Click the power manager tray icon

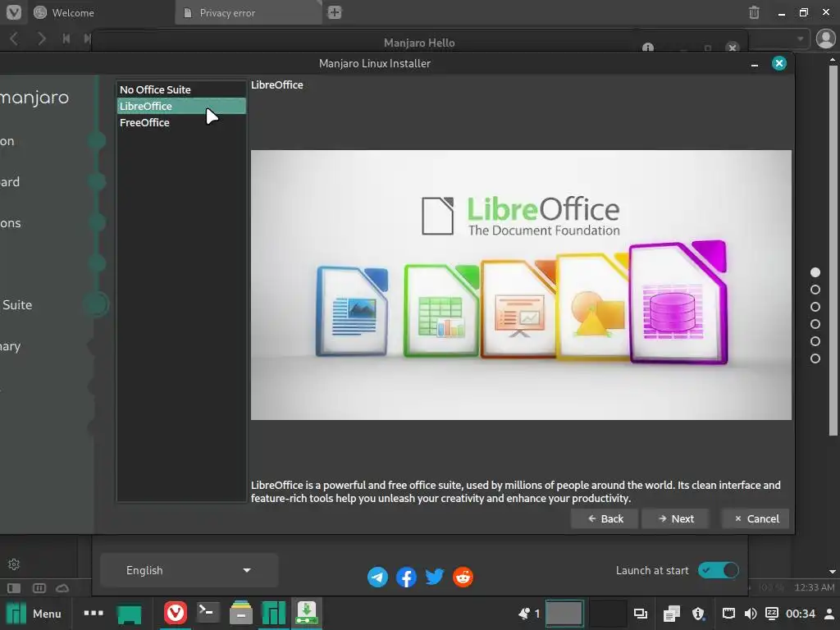pyautogui.click(x=771, y=614)
